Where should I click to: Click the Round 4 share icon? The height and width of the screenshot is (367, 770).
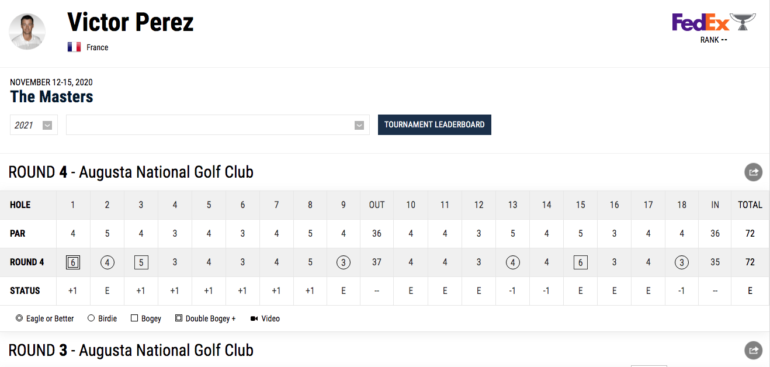753,172
